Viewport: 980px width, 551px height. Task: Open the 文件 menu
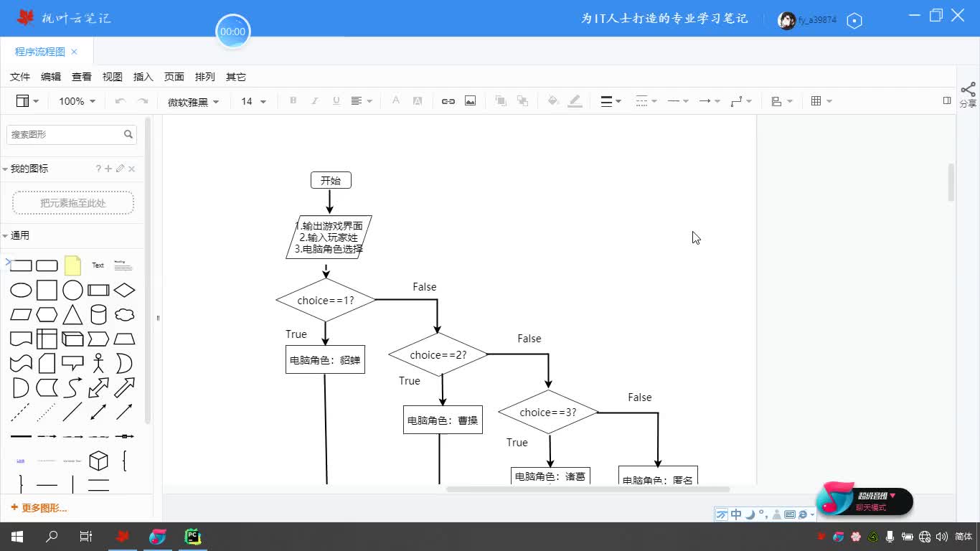[20, 77]
